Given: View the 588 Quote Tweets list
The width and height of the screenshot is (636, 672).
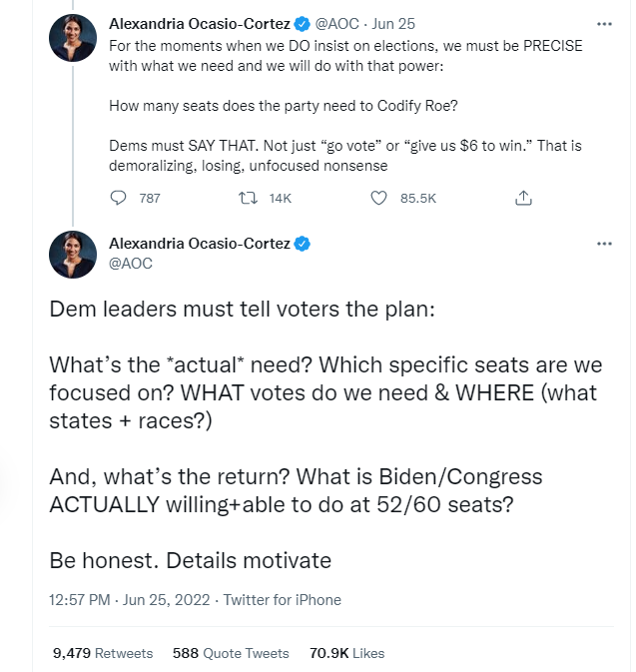Looking at the screenshot, I should [x=231, y=653].
